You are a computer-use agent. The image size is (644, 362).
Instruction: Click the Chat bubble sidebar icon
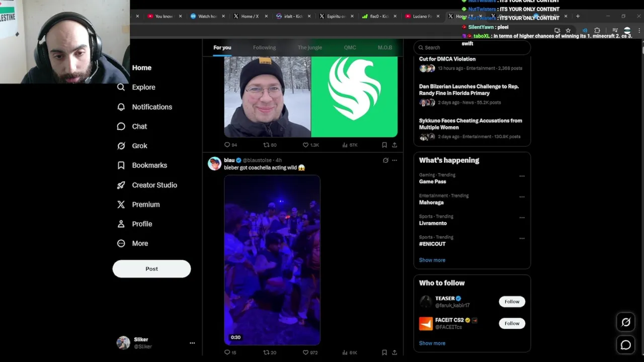pyautogui.click(x=121, y=126)
